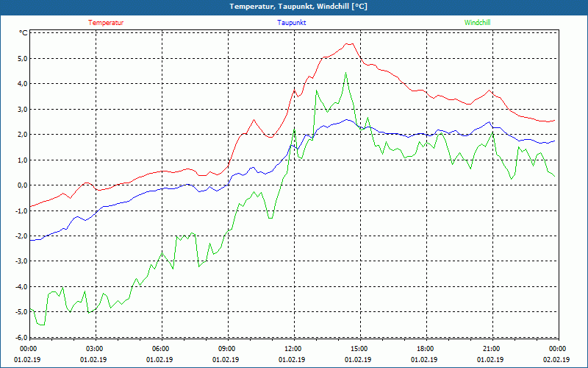This screenshot has width=588, height=368.
Task: Click the 09:00 time axis label
Action: pos(226,349)
